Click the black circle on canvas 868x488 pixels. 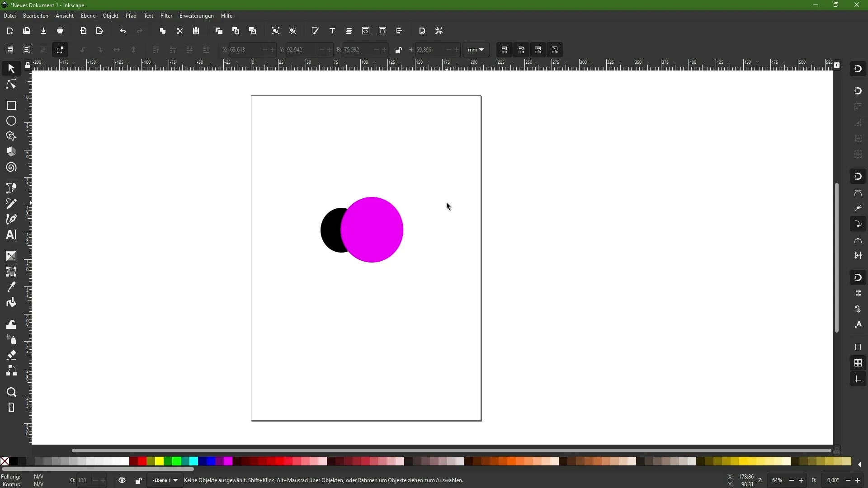330,230
